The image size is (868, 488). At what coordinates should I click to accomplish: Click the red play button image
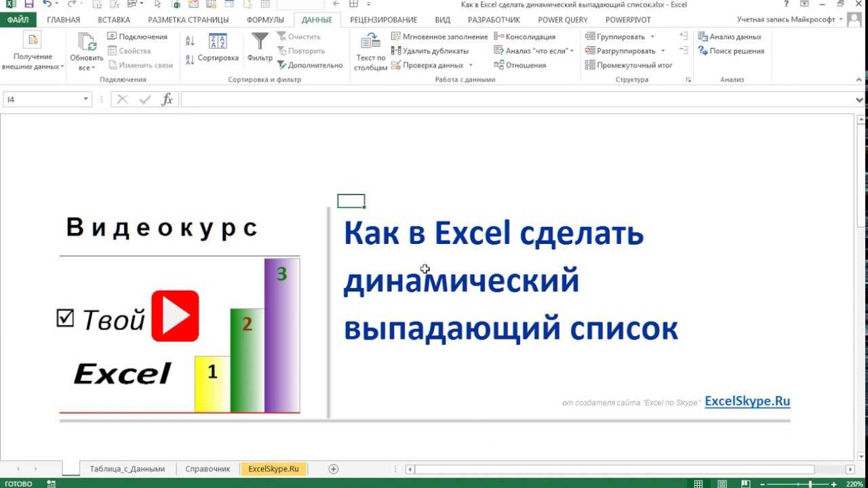[x=175, y=316]
